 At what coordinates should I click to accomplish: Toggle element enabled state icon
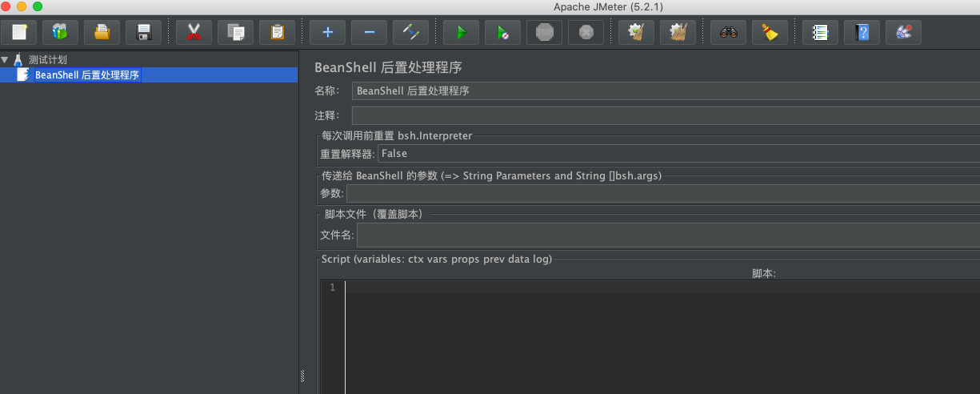(411, 32)
